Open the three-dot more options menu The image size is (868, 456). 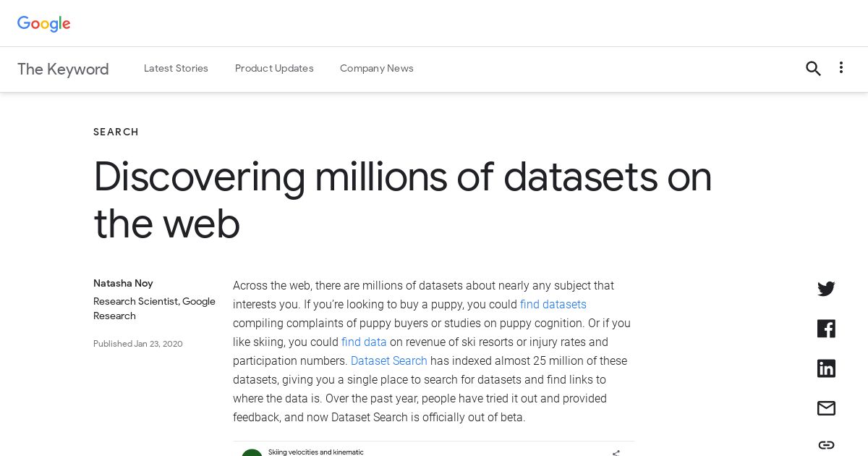(841, 68)
